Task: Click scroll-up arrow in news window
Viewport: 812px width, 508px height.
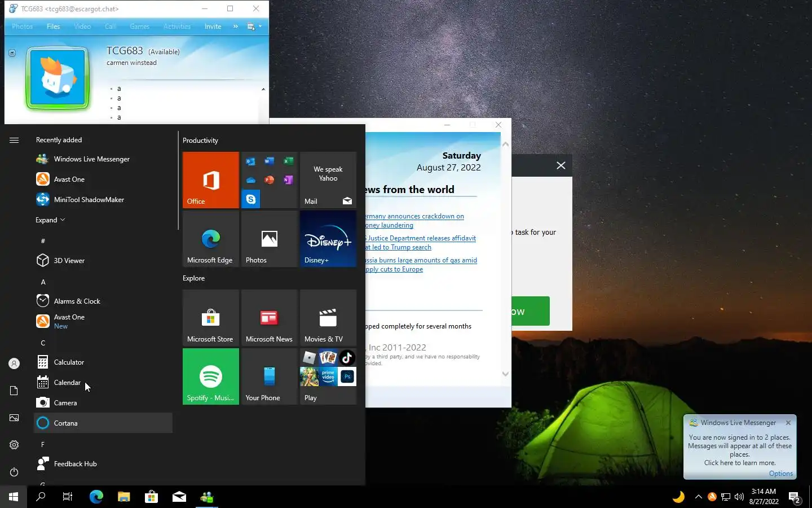Action: [505, 144]
